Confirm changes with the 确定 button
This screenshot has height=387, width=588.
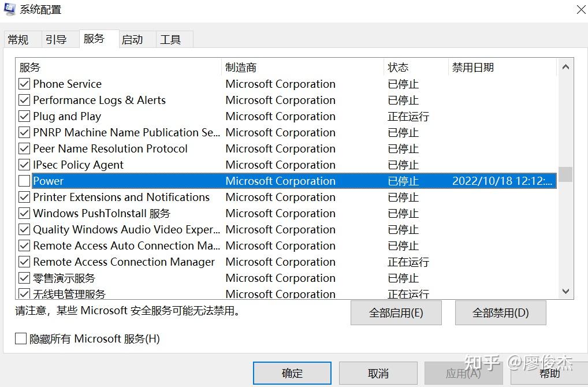coord(292,373)
